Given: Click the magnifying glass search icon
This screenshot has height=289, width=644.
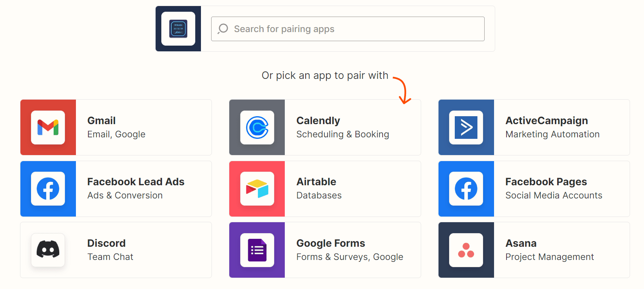Looking at the screenshot, I should (x=223, y=29).
